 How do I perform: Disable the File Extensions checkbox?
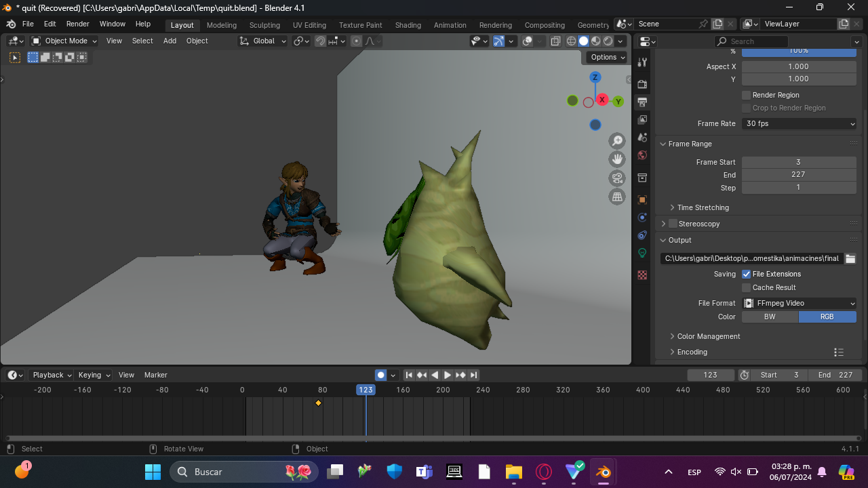(747, 274)
